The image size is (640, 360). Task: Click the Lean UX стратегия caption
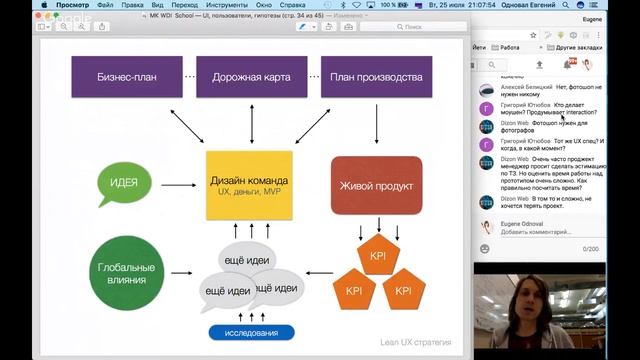[x=416, y=342]
